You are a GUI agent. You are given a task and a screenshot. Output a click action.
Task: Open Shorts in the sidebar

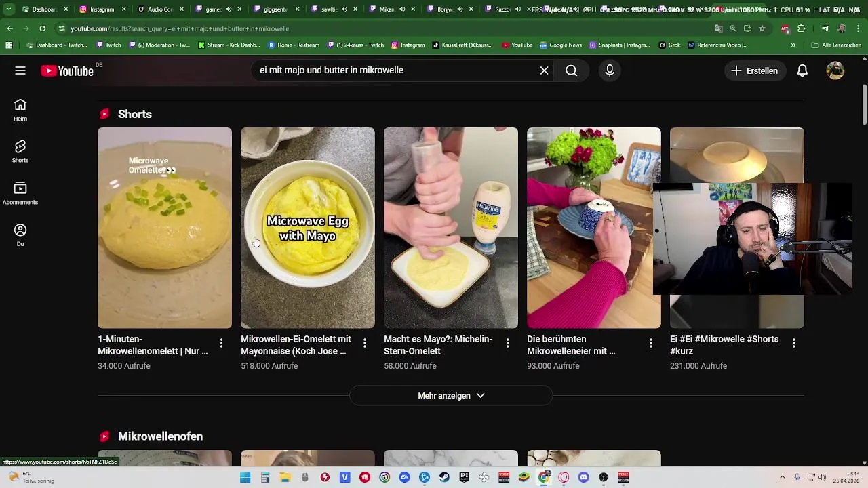pyautogui.click(x=20, y=152)
